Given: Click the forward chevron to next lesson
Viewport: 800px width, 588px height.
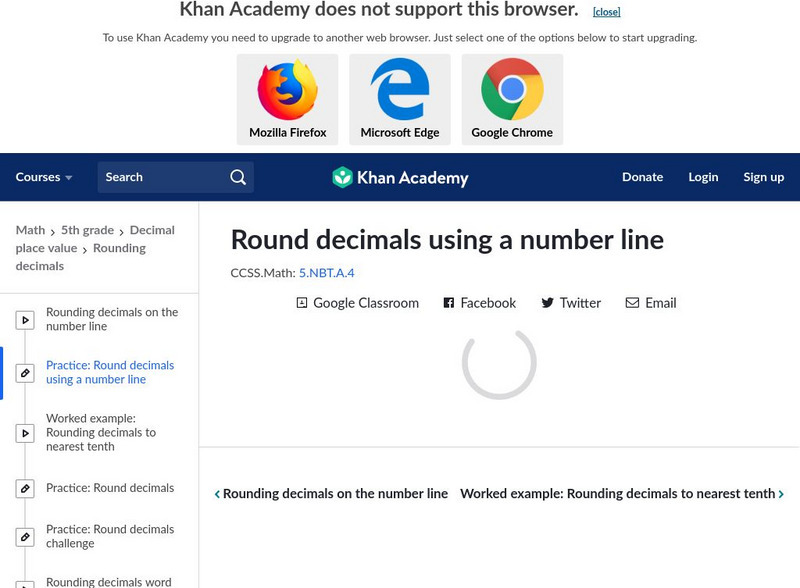Looking at the screenshot, I should (781, 493).
